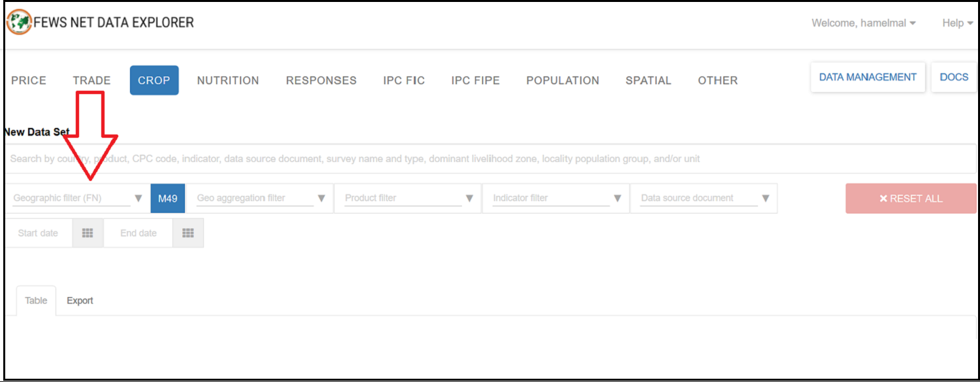
Task: Open the Welcome, hamelmal user menu
Action: [x=863, y=23]
